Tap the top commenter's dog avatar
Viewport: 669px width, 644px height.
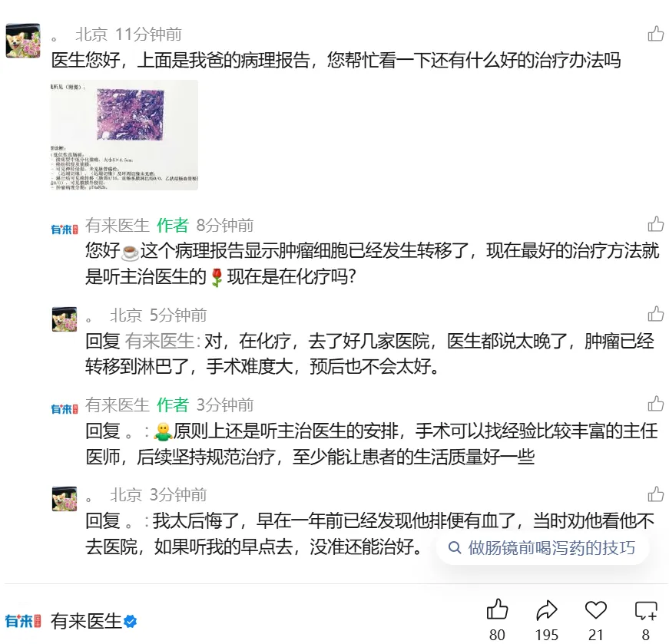click(x=23, y=41)
